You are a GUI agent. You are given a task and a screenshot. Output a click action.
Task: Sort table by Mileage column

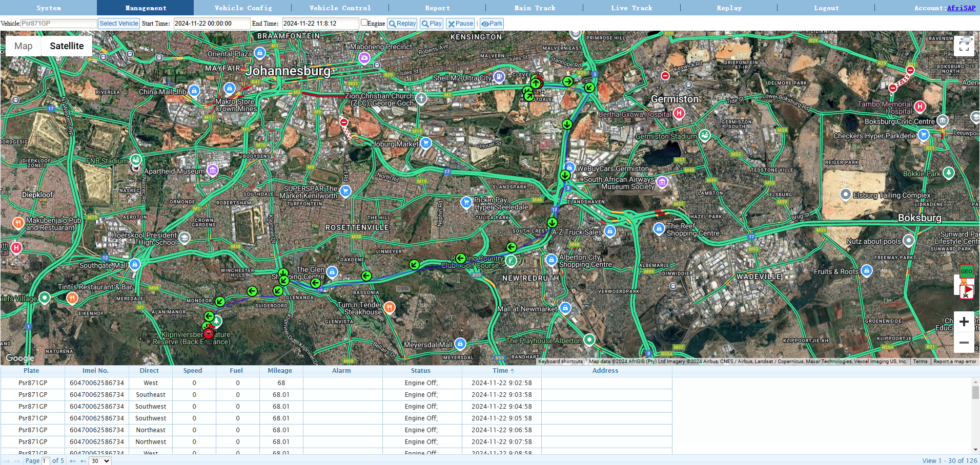pos(280,371)
